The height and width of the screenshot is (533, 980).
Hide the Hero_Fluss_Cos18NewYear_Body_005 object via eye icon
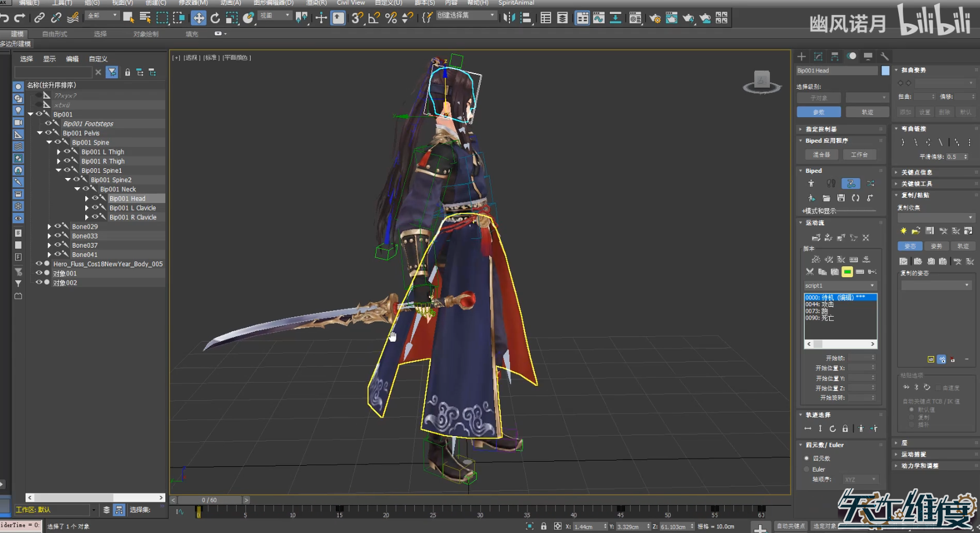39,264
